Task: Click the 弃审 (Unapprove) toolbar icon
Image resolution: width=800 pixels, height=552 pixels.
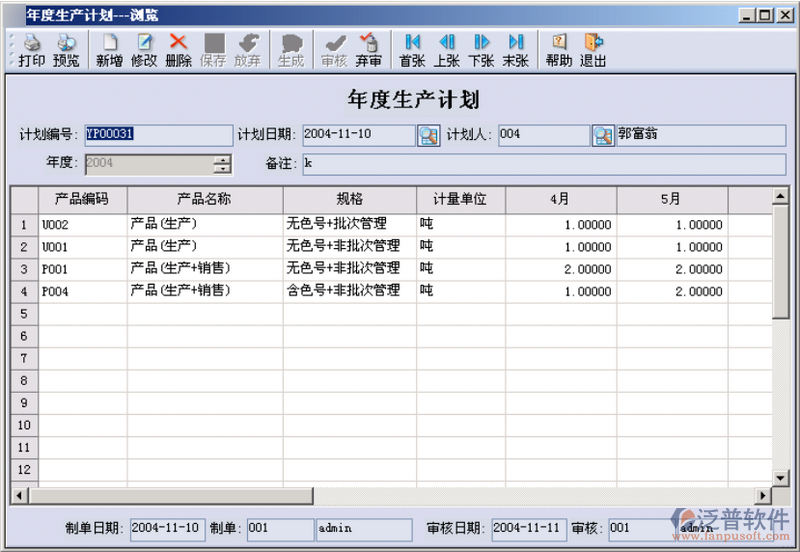Action: [368, 50]
